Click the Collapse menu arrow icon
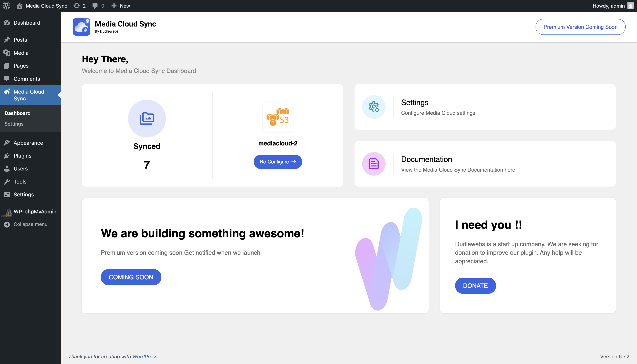 [7, 224]
